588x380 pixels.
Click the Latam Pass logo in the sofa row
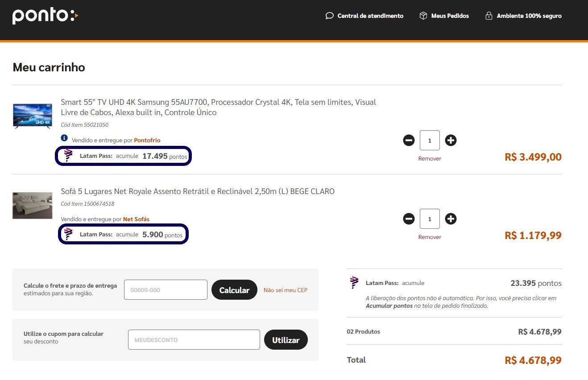pyautogui.click(x=68, y=234)
